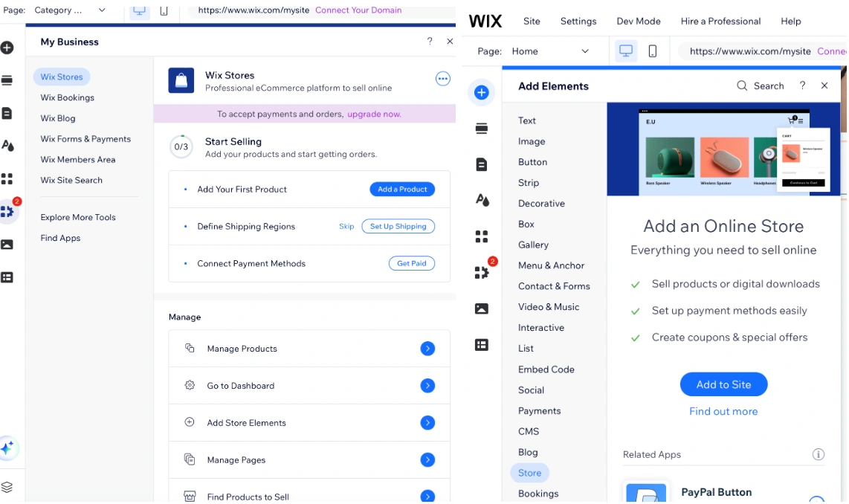Image resolution: width=849 pixels, height=504 pixels.
Task: Open Manage Pages arrow
Action: (x=427, y=459)
